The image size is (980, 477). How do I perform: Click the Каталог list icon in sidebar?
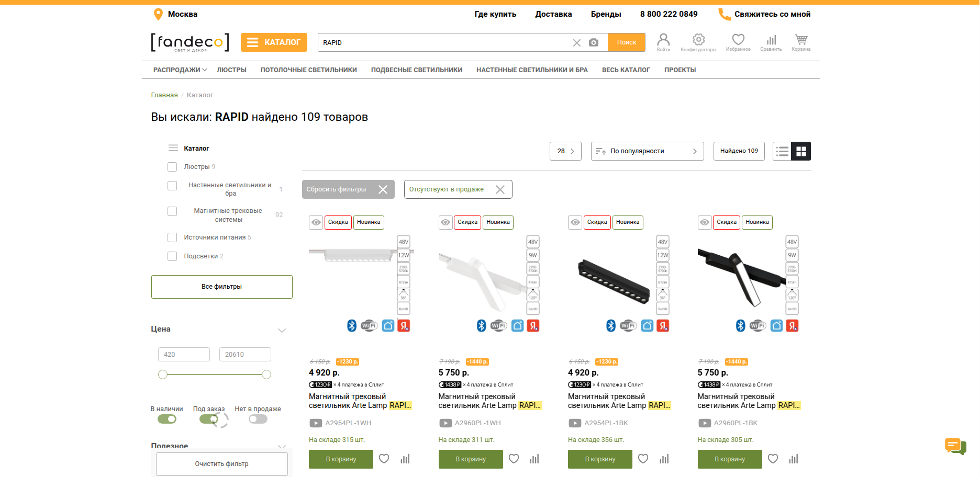coord(173,148)
